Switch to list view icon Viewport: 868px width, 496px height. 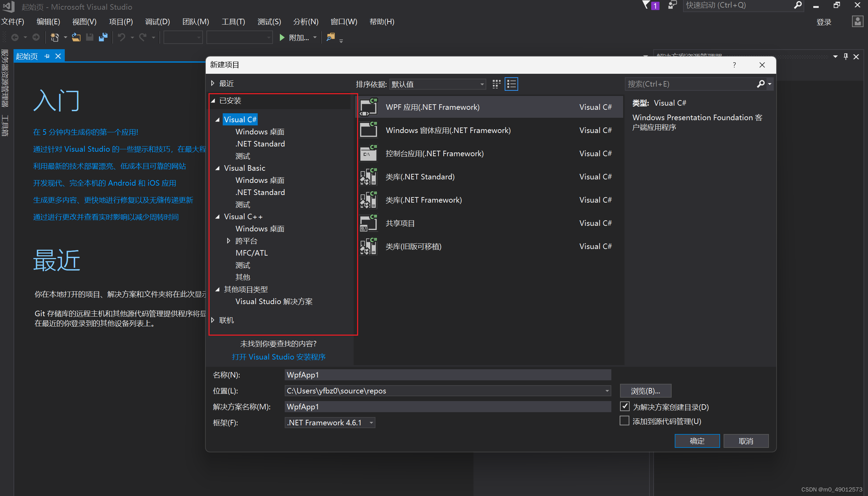[511, 84]
